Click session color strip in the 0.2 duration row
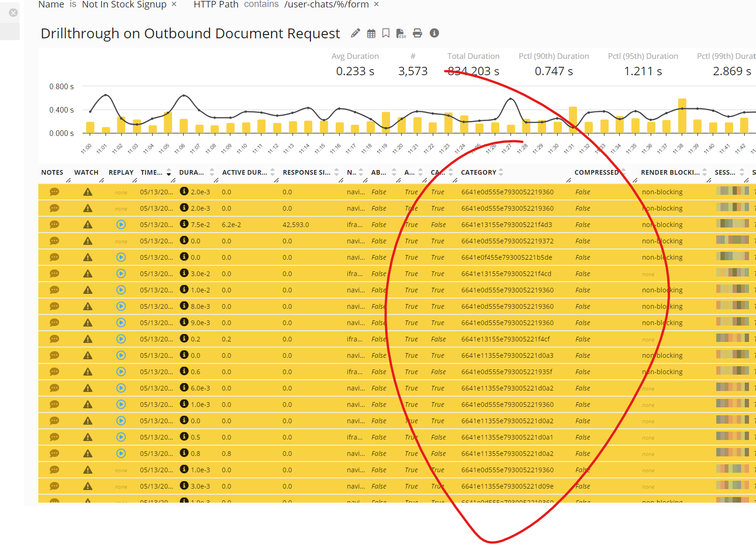756x547 pixels. pyautogui.click(x=733, y=338)
